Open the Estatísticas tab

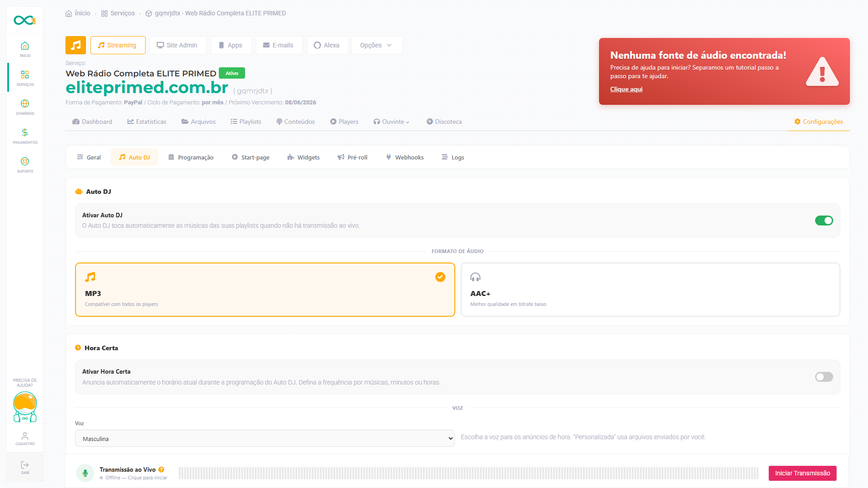pyautogui.click(x=147, y=122)
